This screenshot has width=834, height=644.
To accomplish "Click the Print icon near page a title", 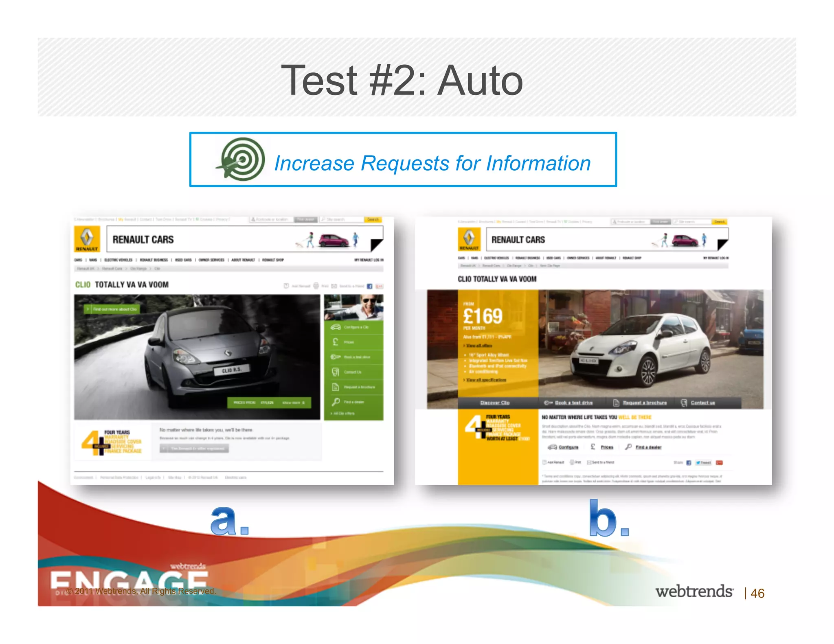I will (316, 286).
